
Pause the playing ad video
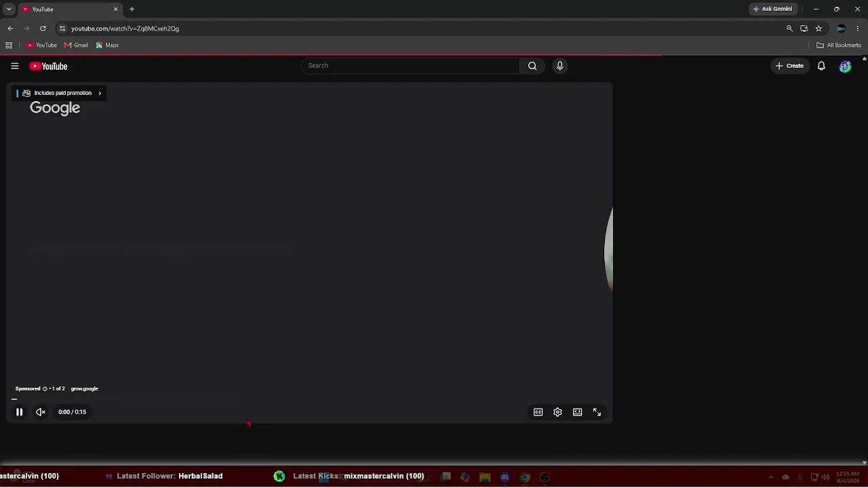coord(20,412)
